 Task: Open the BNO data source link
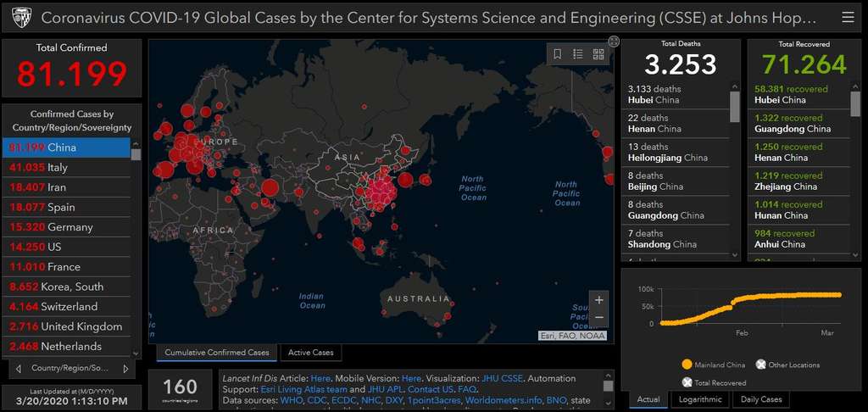coord(557,400)
